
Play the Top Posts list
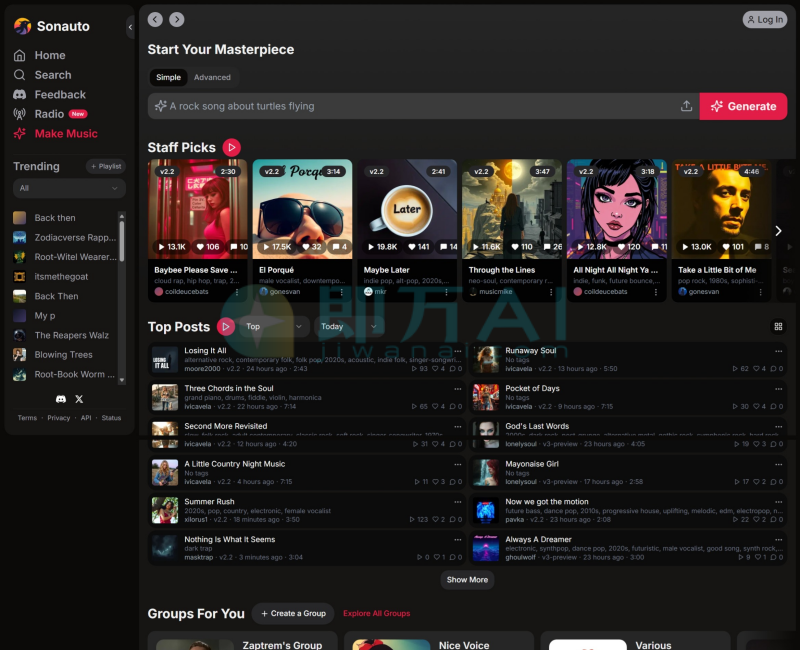pos(226,326)
